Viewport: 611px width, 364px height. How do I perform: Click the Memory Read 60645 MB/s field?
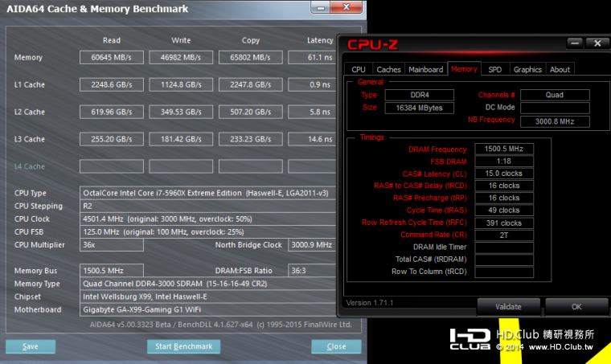pyautogui.click(x=112, y=57)
